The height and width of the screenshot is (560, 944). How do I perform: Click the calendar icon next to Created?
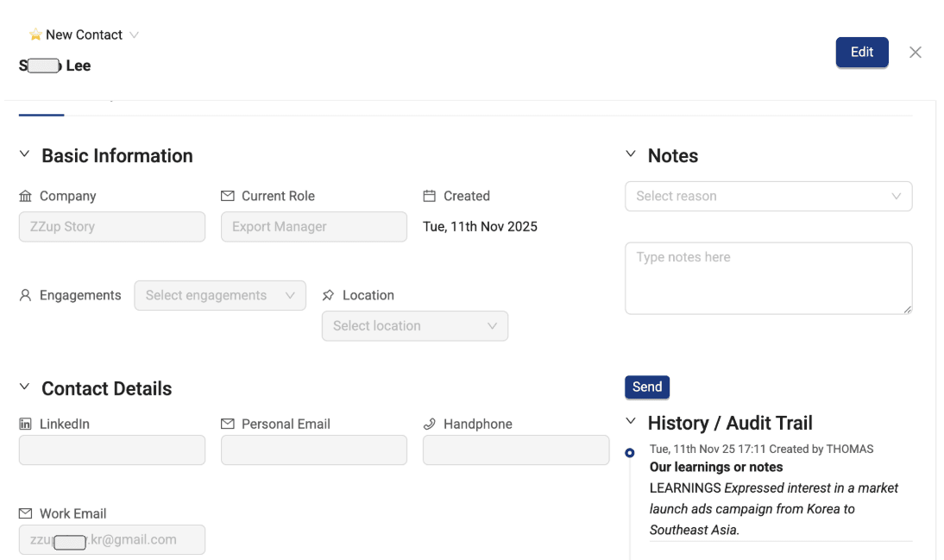point(428,196)
